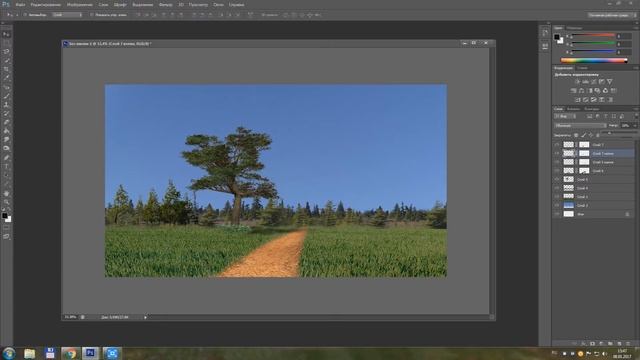
Task: Open the layer filter Вид dropdown
Action: pos(565,116)
